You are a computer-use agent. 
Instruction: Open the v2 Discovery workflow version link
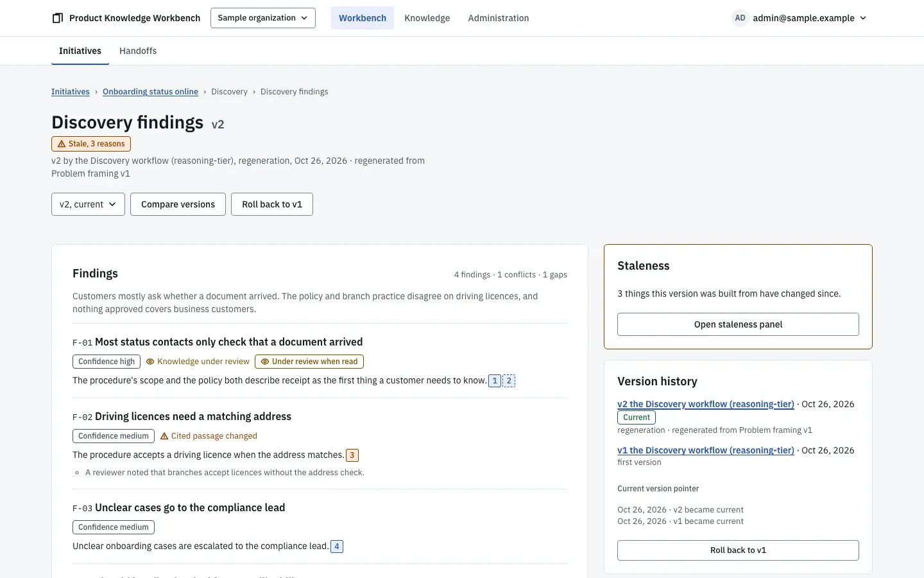tap(706, 404)
